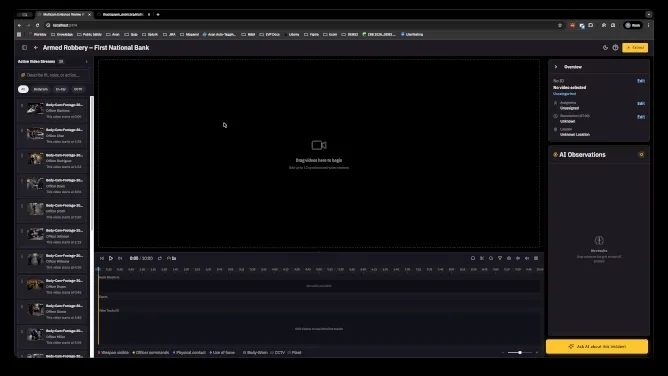The width and height of the screenshot is (668, 376).
Task: Open help via the circular icon beside the moon
Action: click(x=615, y=48)
